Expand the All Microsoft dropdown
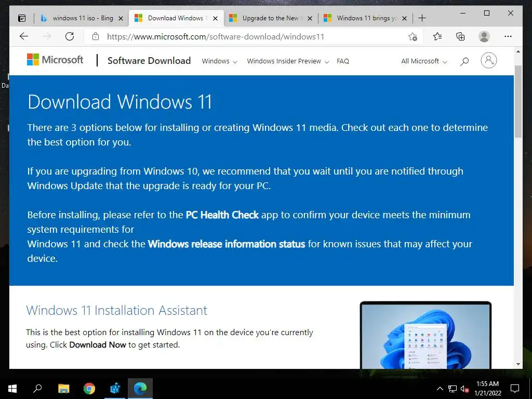The width and height of the screenshot is (532, 399). point(424,61)
